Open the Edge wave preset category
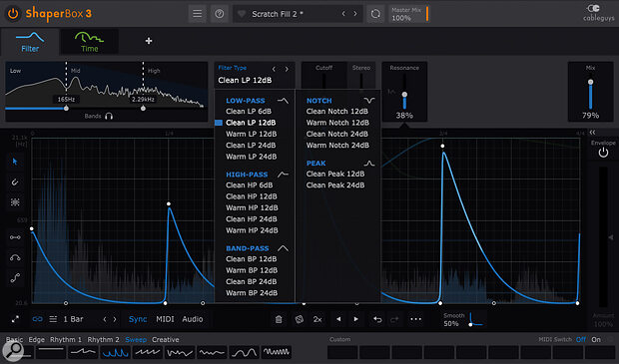The image size is (619, 364). click(36, 339)
